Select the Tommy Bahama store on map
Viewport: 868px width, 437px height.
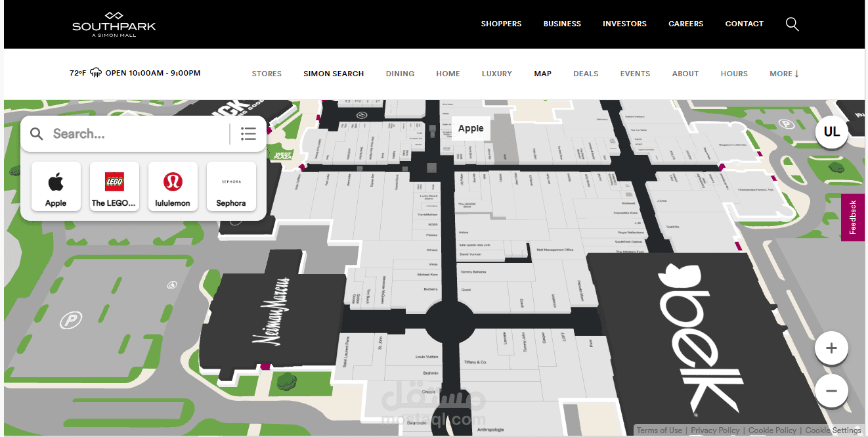click(x=472, y=271)
